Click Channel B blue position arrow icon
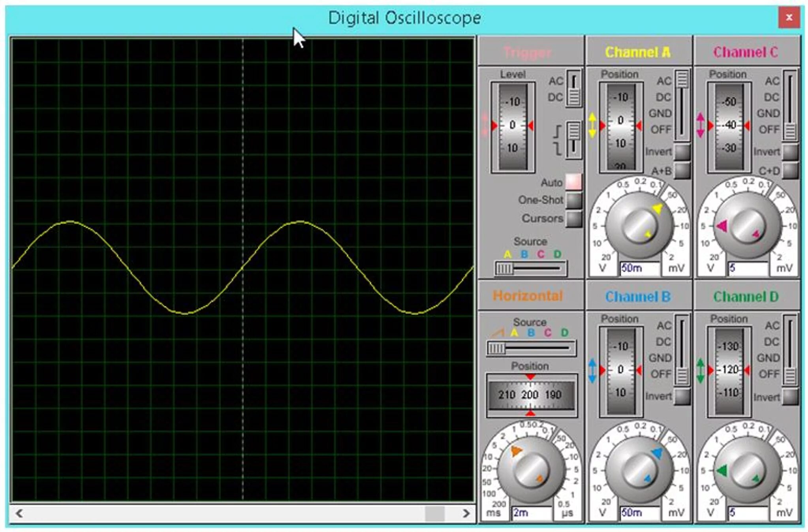808x532 pixels. [x=592, y=370]
